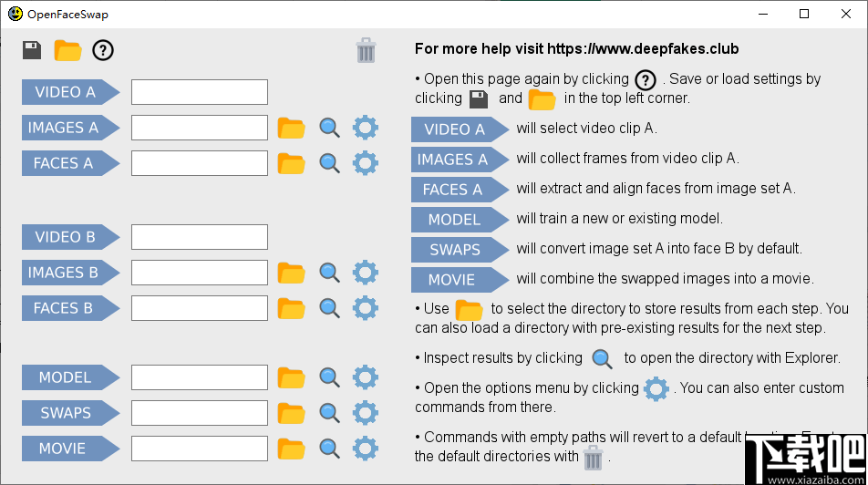Open folder browser for IMAGES A
The width and height of the screenshot is (868, 485).
pos(291,128)
